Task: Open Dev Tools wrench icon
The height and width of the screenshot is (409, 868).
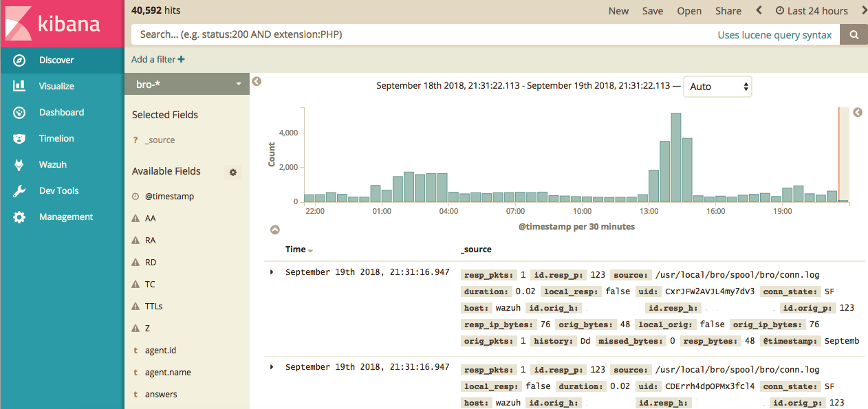Action: click(x=19, y=191)
